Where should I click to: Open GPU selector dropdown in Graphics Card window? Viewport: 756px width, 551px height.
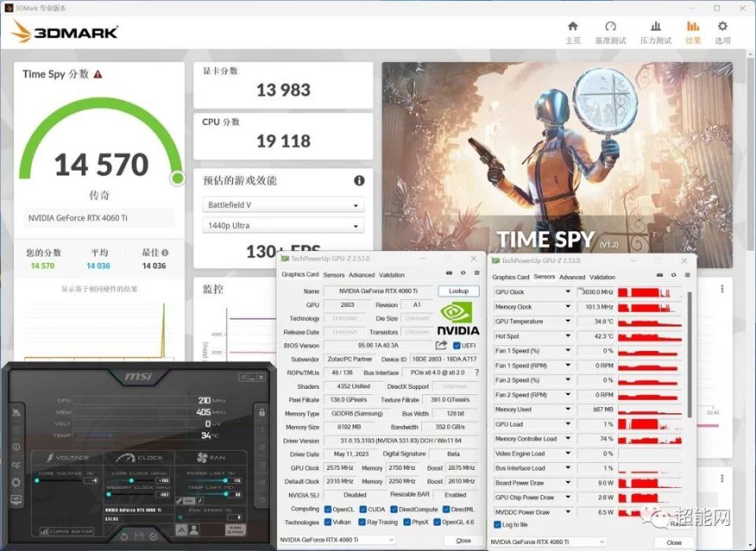(x=338, y=540)
